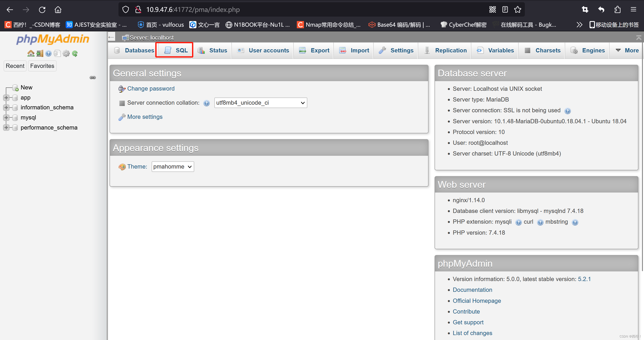Open reader view from the address bar
The height and width of the screenshot is (340, 644).
(x=505, y=9)
